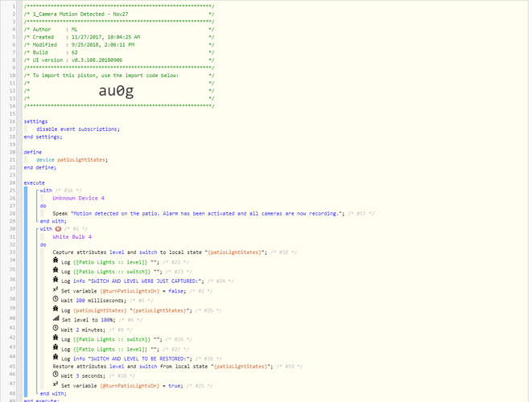Click line number 30 in gutter
This screenshot has width=532, height=402.
pos(13,229)
